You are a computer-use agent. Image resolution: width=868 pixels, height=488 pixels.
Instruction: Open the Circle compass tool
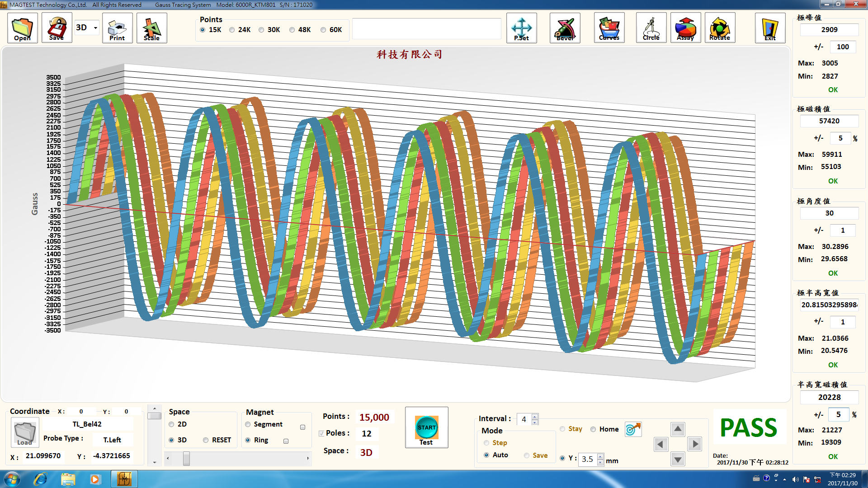651,28
